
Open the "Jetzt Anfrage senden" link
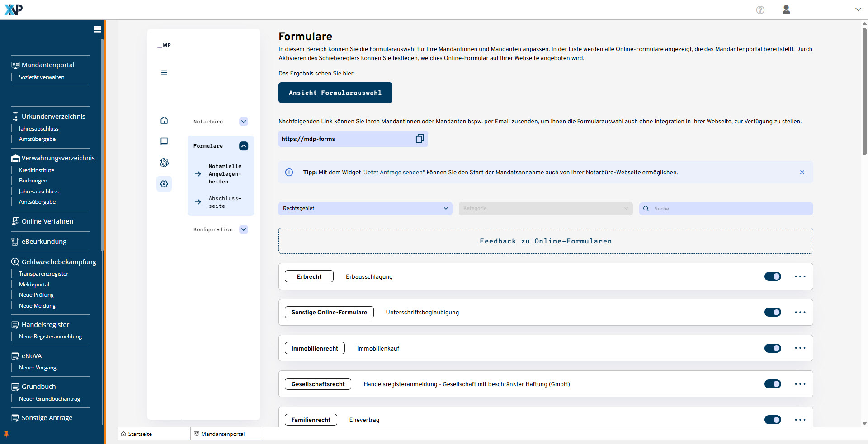coord(393,173)
